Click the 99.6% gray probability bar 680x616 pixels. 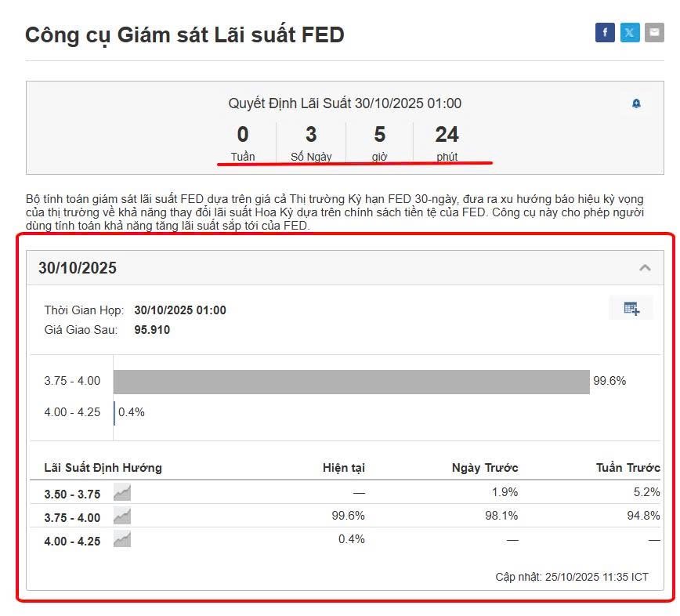click(351, 382)
